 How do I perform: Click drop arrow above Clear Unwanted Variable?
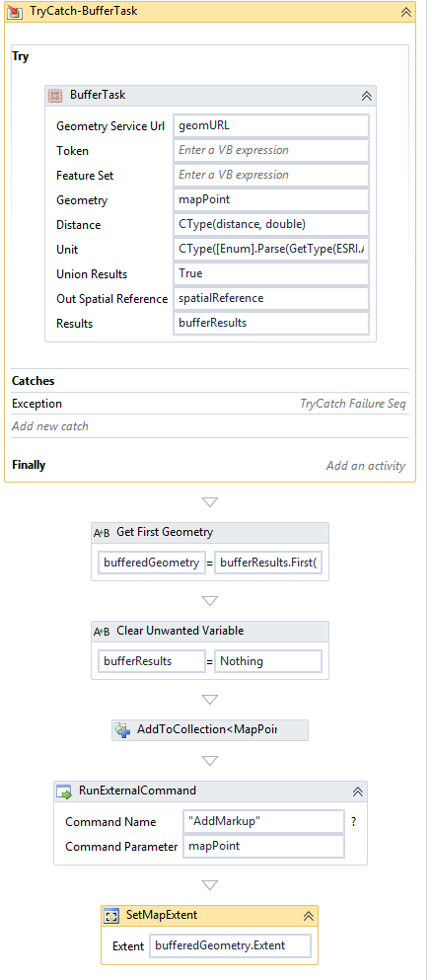(210, 601)
